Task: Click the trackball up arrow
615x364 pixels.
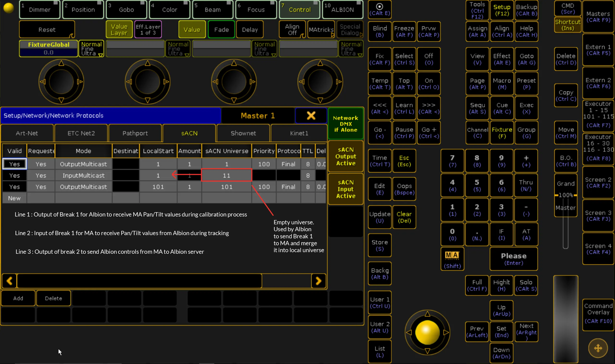Action: (427, 314)
